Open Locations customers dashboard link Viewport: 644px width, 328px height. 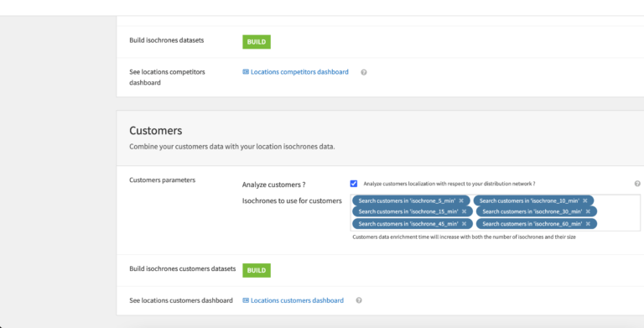[x=297, y=300]
